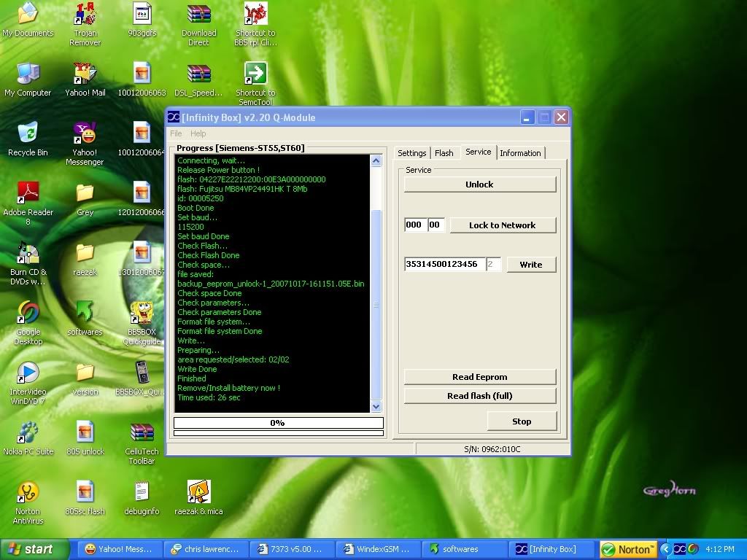The height and width of the screenshot is (560, 747).
Task: Switch to the Flash tab
Action: pos(444,153)
